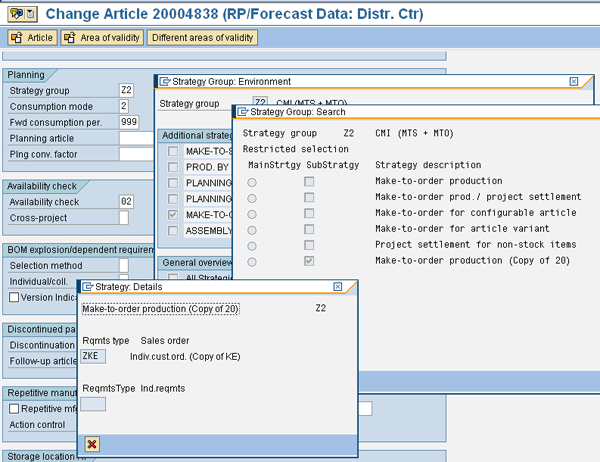Toggle SubStratgy checkbox for Make-to-order production (Copy of 20)
Viewport: 600px width, 462px height.
310,261
